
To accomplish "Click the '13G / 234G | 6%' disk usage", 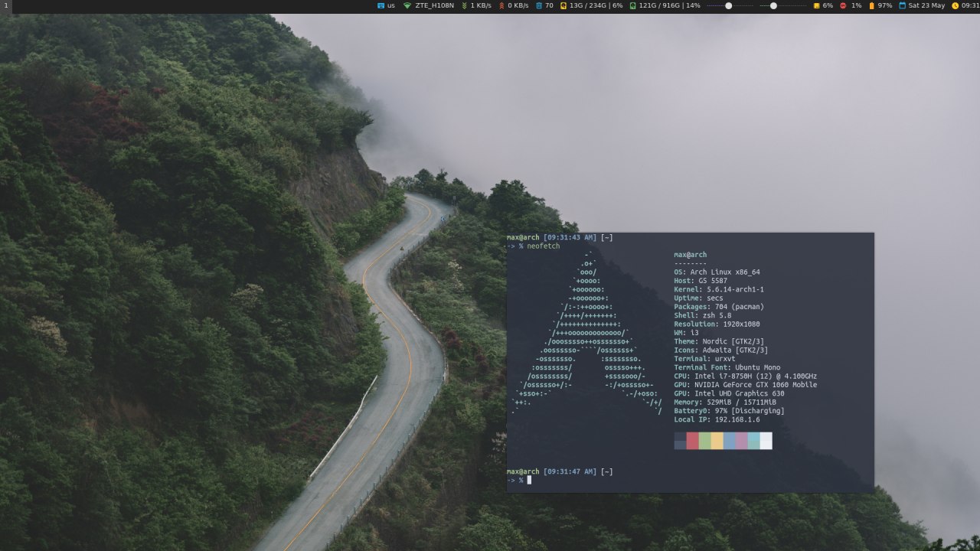I will pyautogui.click(x=596, y=5).
